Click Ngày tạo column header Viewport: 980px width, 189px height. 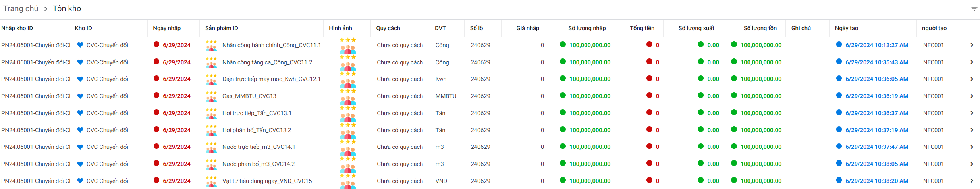pyautogui.click(x=846, y=28)
